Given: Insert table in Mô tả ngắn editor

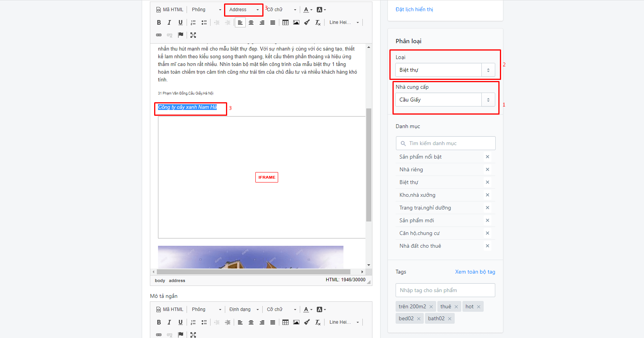Looking at the screenshot, I should pyautogui.click(x=285, y=322).
